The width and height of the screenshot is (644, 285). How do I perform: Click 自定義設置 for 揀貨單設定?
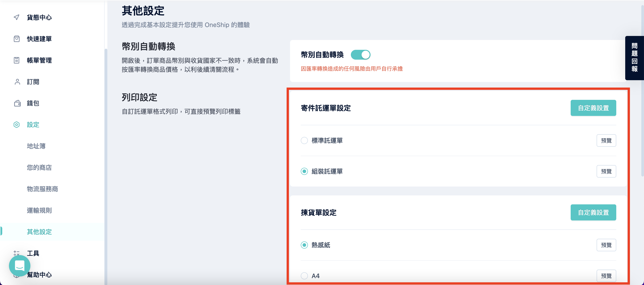tap(593, 213)
